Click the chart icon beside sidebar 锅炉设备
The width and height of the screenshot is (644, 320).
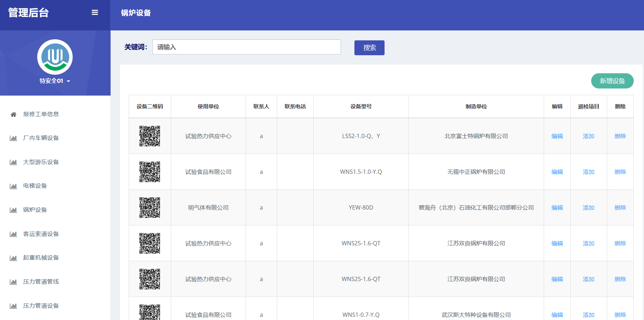[13, 210]
